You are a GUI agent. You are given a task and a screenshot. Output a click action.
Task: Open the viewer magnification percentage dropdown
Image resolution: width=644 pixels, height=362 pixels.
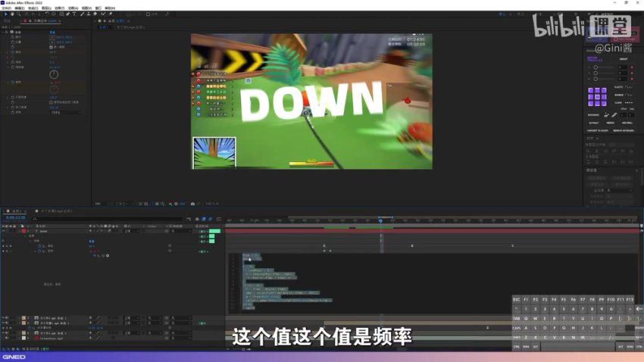coord(98,204)
